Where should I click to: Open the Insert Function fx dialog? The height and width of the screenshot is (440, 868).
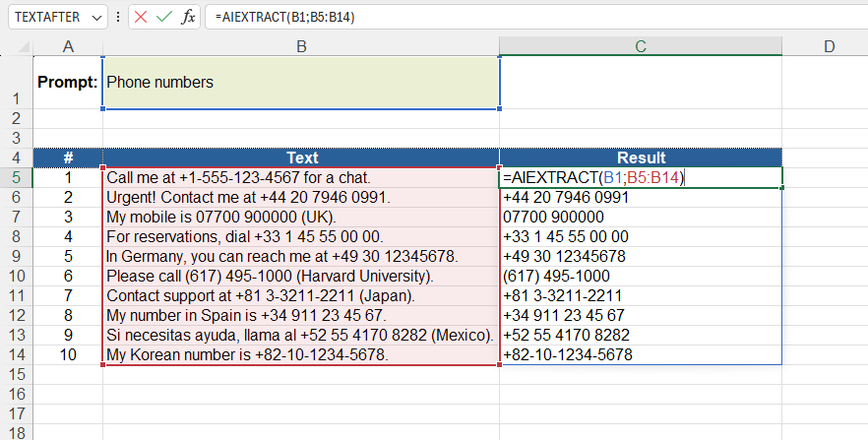(x=189, y=18)
